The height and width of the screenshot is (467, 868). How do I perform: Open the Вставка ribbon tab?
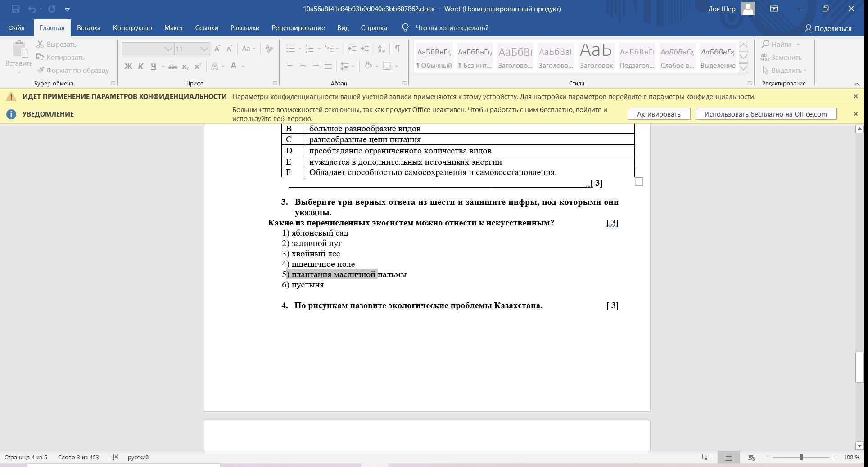point(89,28)
